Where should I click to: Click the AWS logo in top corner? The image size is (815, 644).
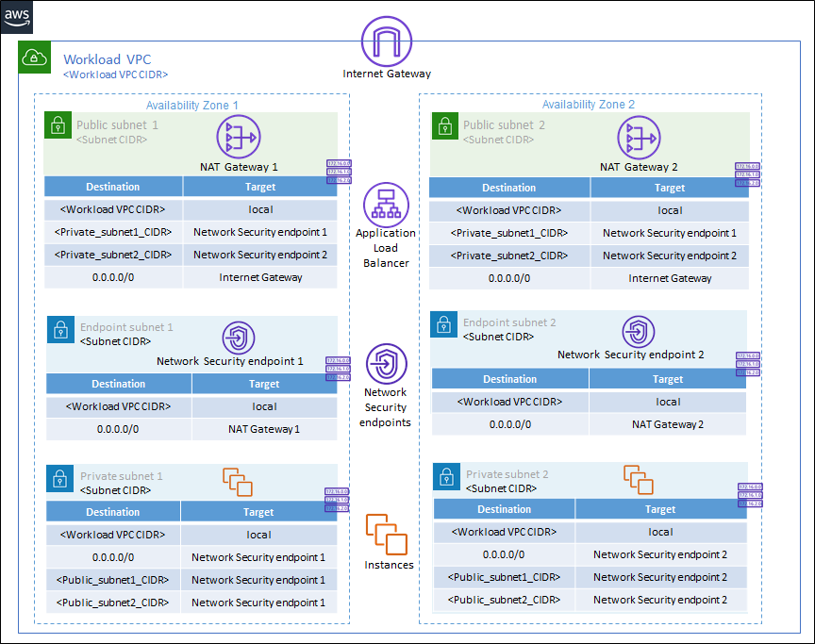[x=18, y=16]
